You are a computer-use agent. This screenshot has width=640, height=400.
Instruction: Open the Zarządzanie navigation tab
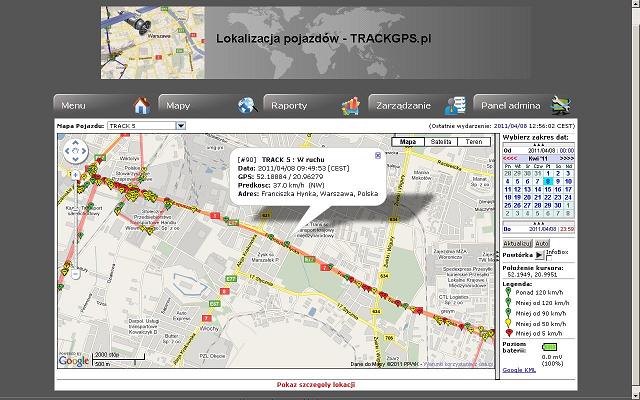(x=418, y=105)
